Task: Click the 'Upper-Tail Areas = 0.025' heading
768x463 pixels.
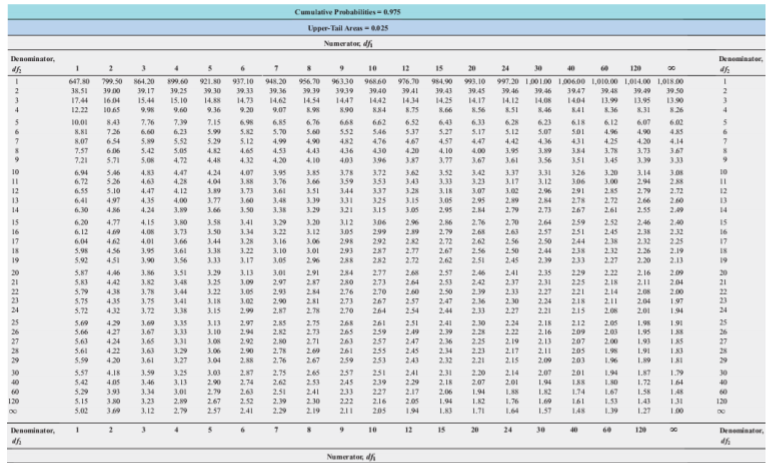Action: 348,28
